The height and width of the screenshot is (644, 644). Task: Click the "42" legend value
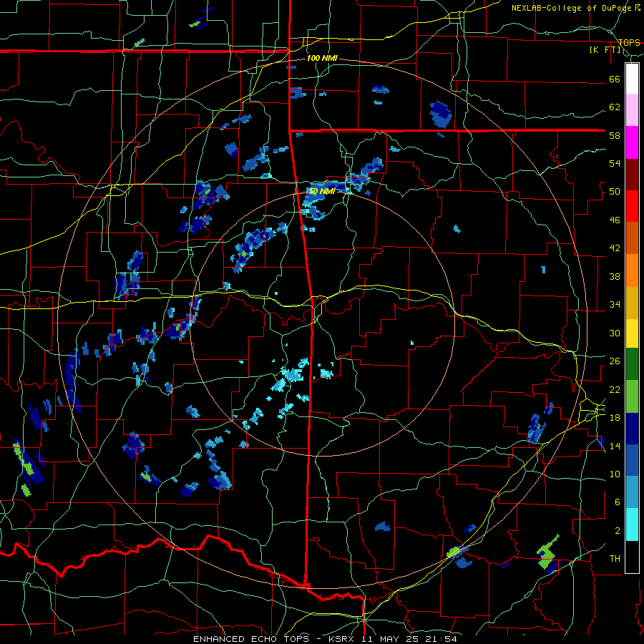615,248
